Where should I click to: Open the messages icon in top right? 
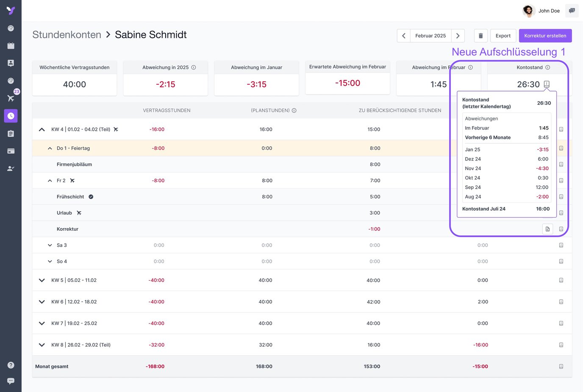(x=572, y=11)
